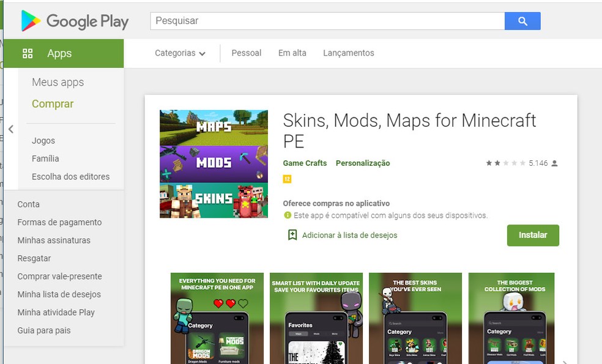This screenshot has height=364, width=602.
Task: Select Comprar in sidebar
Action: coord(53,103)
